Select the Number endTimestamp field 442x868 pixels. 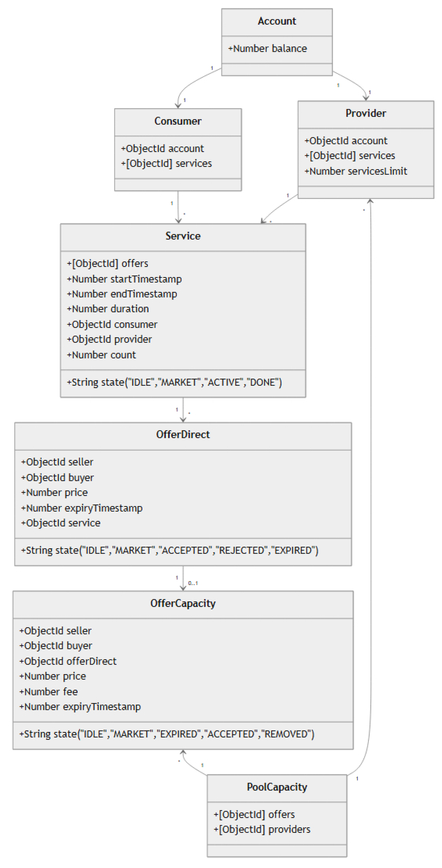[x=122, y=294]
